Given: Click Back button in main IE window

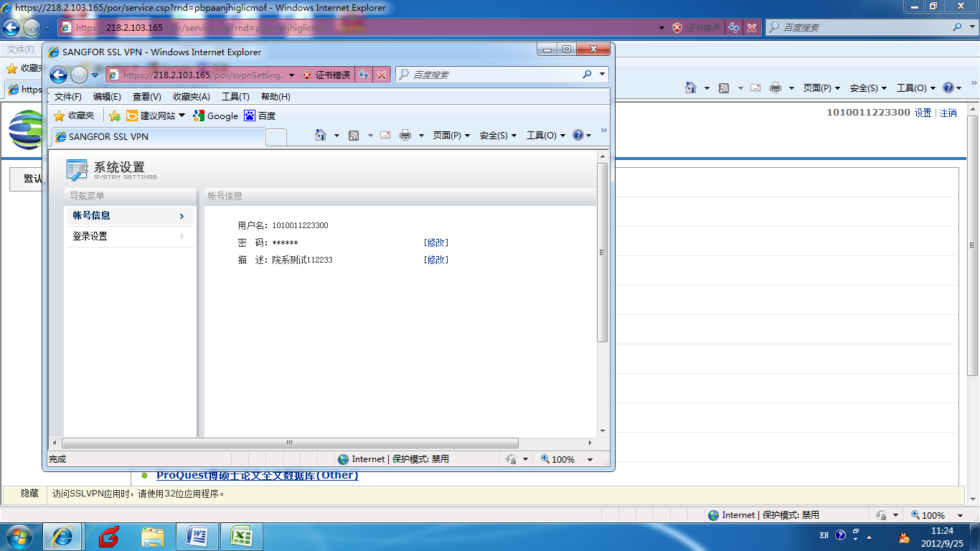Looking at the screenshot, I should (11, 27).
